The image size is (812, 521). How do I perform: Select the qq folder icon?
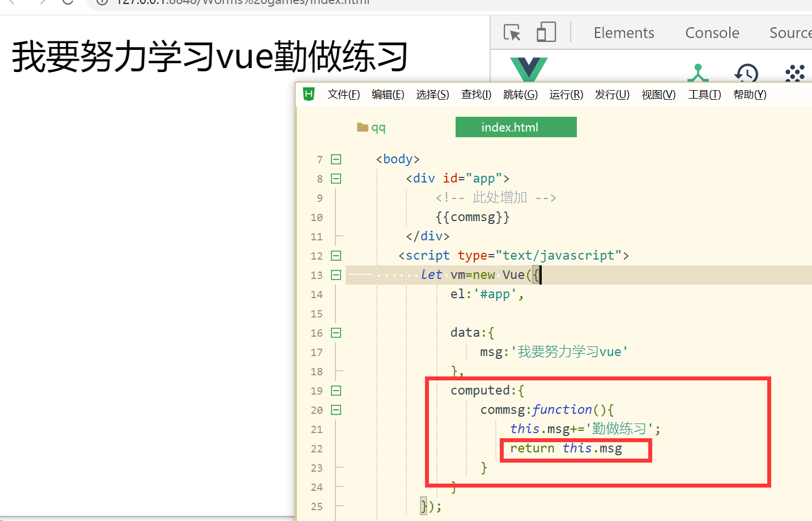(363, 127)
